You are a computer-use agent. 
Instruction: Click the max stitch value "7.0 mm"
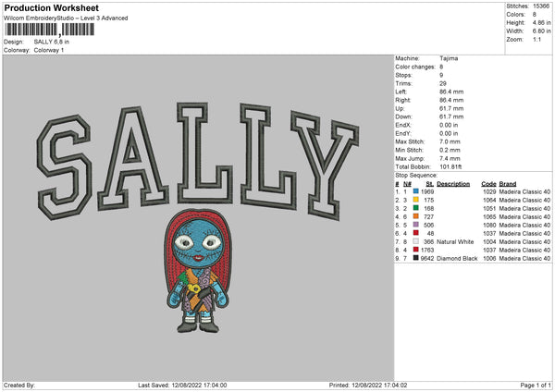450,141
